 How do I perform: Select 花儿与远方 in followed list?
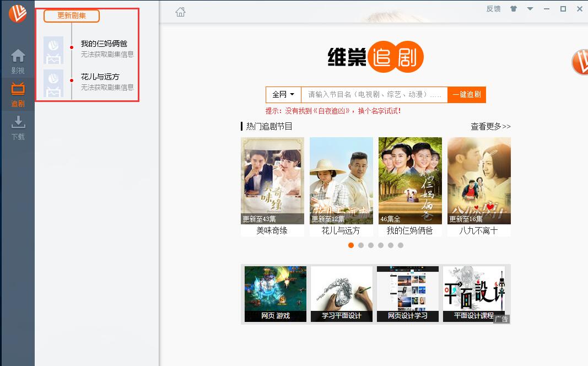100,77
